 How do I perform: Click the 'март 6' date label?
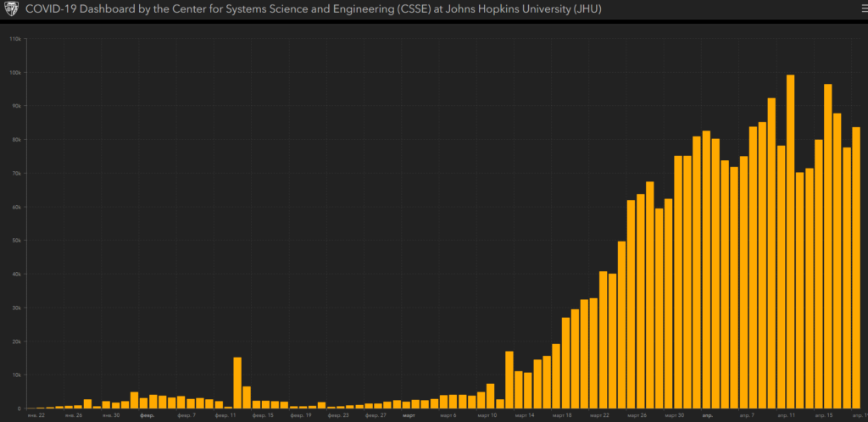[448, 415]
